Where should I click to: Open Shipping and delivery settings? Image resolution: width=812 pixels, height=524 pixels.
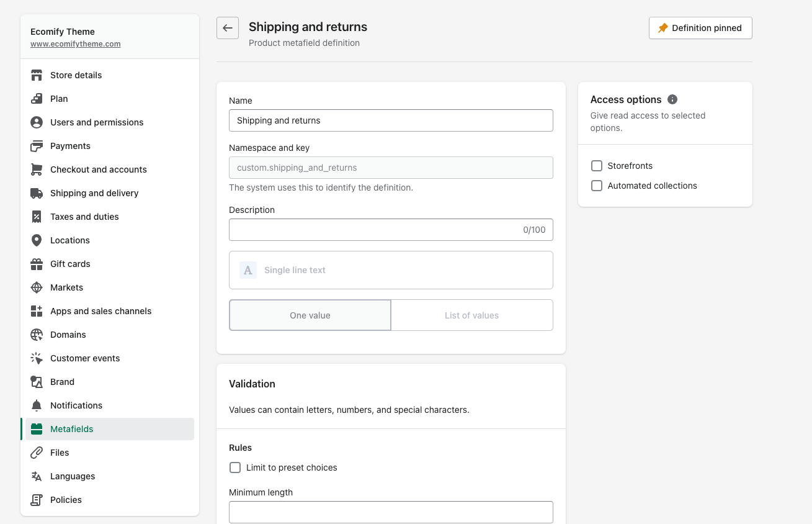pos(110,193)
